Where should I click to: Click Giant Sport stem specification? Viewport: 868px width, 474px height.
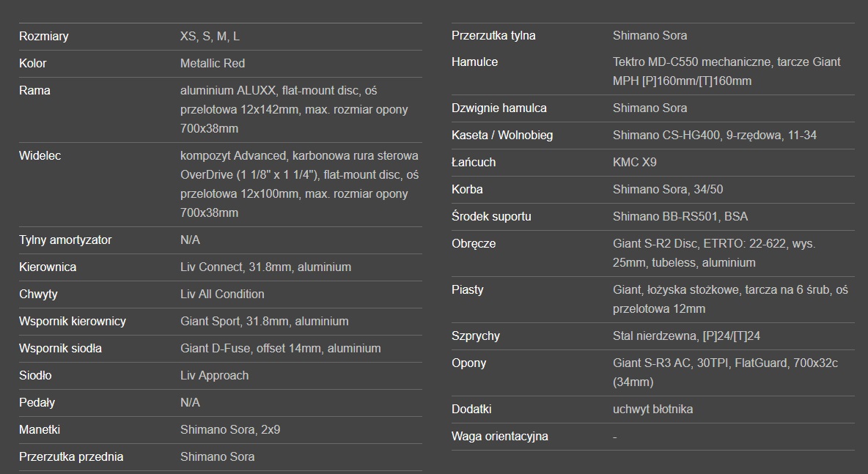click(264, 322)
